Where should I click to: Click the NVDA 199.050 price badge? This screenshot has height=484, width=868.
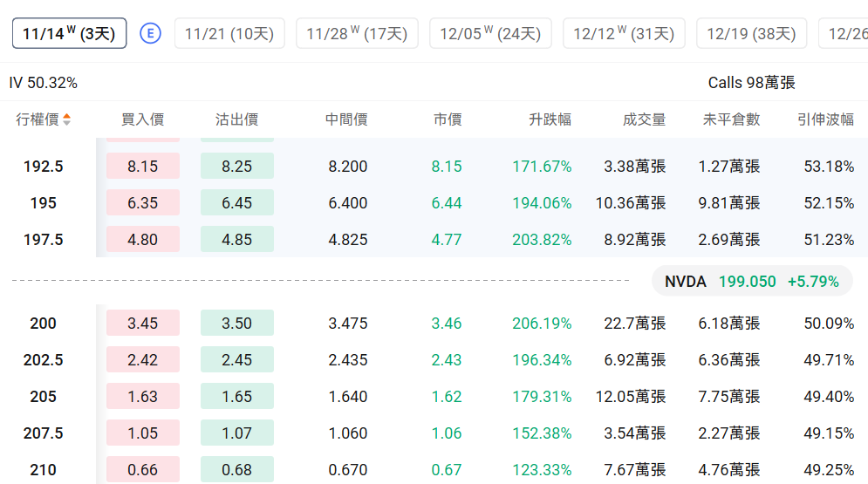tap(752, 281)
